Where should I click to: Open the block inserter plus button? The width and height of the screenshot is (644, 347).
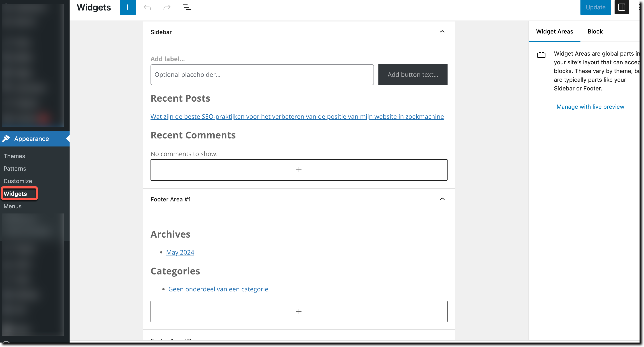[x=128, y=7]
